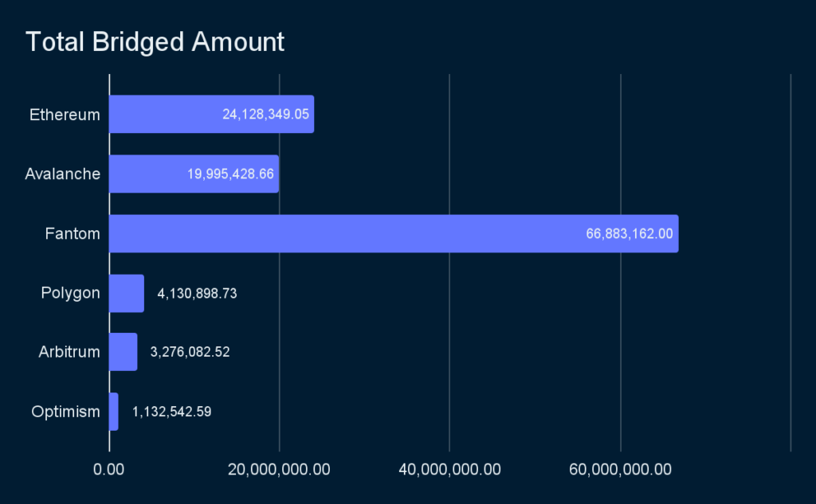Click the Fantom category label
This screenshot has height=504, width=816.
coord(73,233)
